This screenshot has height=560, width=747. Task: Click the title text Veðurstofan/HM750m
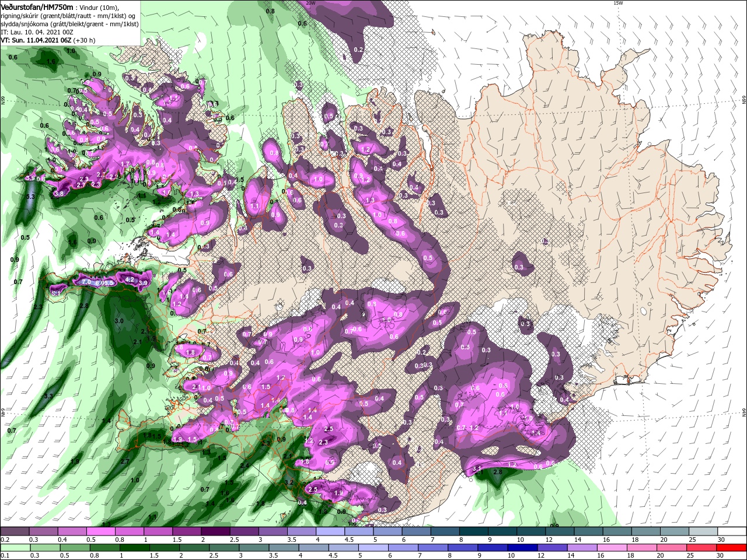(37, 7)
